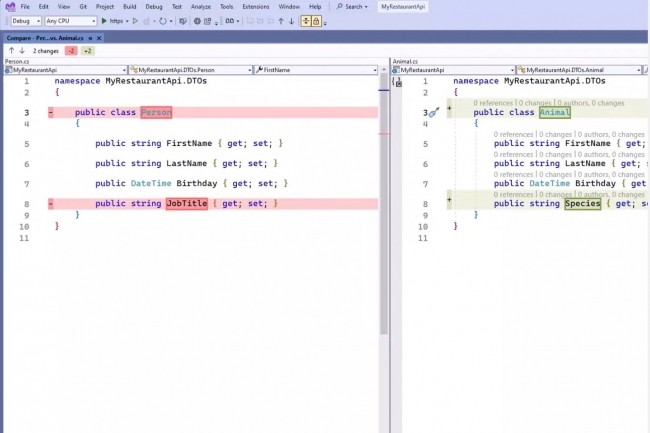
Task: Click the screwdriver quick actions icon on line 3
Action: 434,113
